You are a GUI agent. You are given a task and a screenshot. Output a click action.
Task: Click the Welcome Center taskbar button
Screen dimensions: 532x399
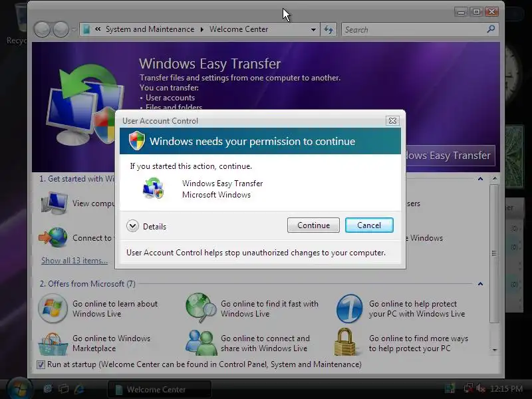[160, 390]
